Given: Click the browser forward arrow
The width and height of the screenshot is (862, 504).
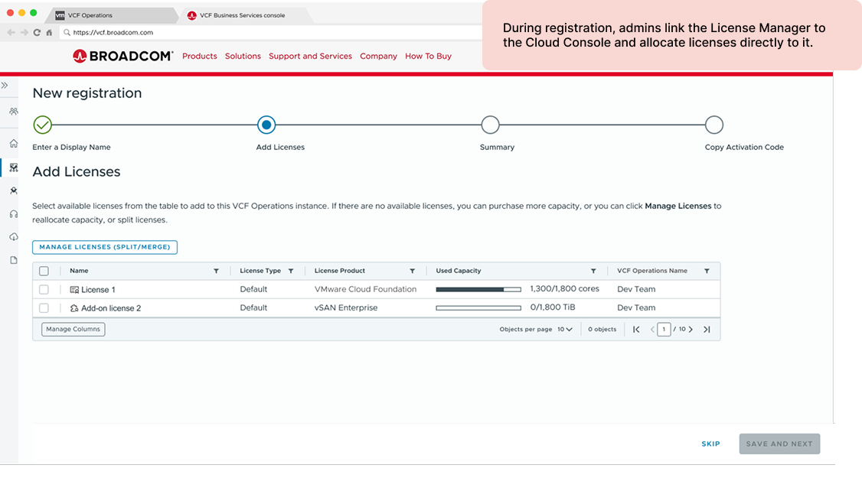Looking at the screenshot, I should pyautogui.click(x=24, y=32).
